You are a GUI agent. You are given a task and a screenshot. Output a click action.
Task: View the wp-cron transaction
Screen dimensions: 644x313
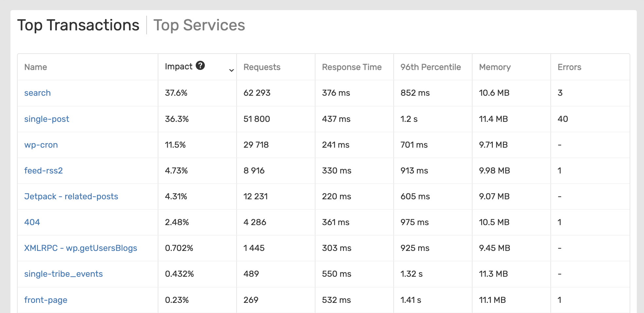coord(41,145)
